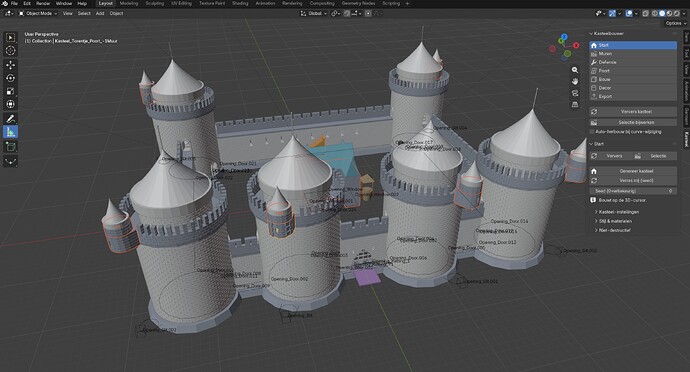690x372 pixels.
Task: Click the blue Z axis gizmo ball
Action: [x=564, y=37]
